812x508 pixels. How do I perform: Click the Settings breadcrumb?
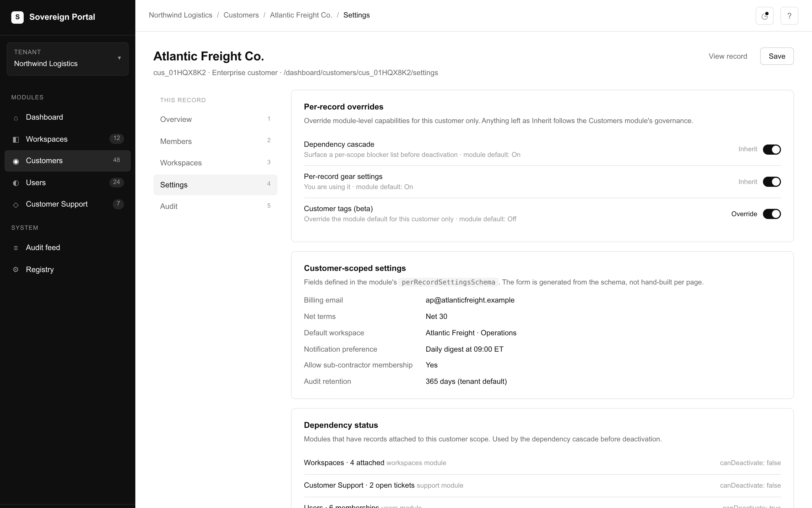356,15
